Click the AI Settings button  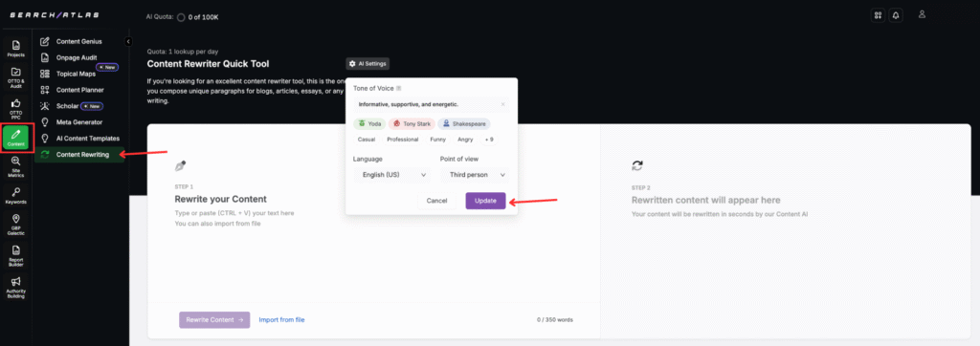pyautogui.click(x=368, y=64)
